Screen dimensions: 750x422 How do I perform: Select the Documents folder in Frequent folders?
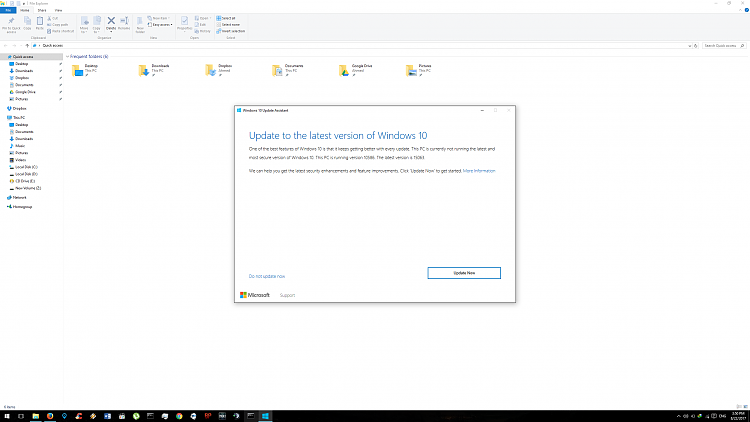[x=288, y=70]
